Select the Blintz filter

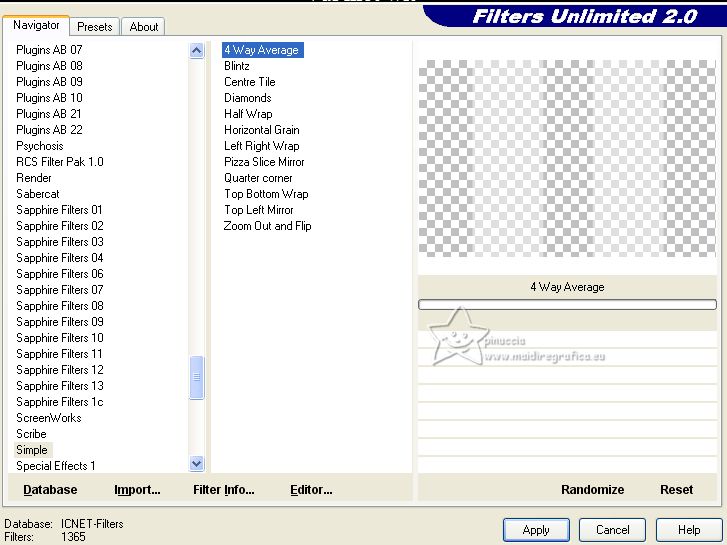click(x=236, y=66)
